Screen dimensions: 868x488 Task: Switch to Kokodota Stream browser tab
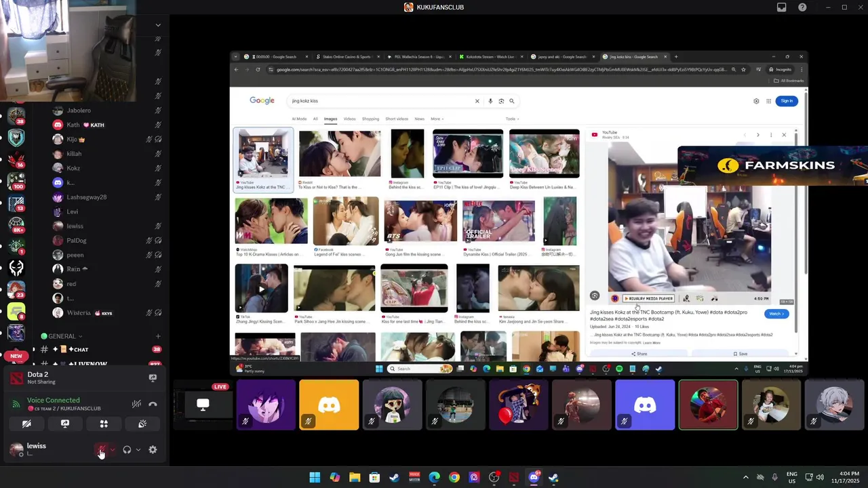pos(491,57)
